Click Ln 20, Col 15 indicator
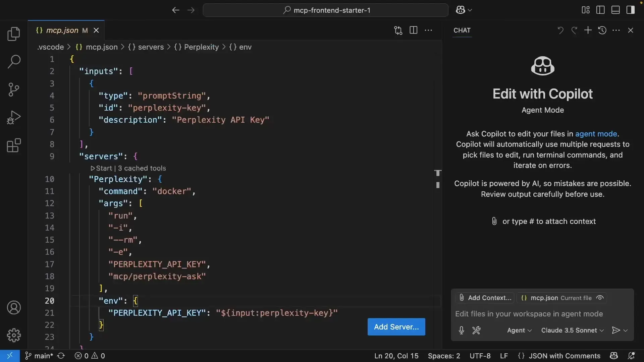 pyautogui.click(x=396, y=356)
